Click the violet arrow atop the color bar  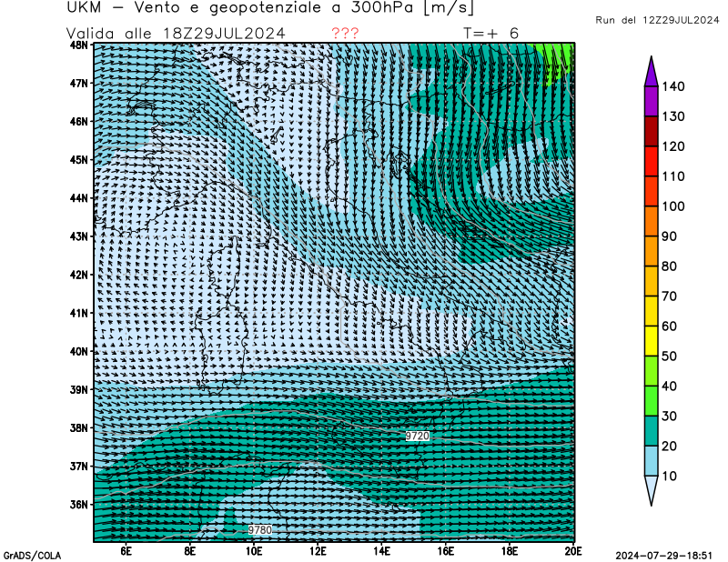tap(652, 71)
